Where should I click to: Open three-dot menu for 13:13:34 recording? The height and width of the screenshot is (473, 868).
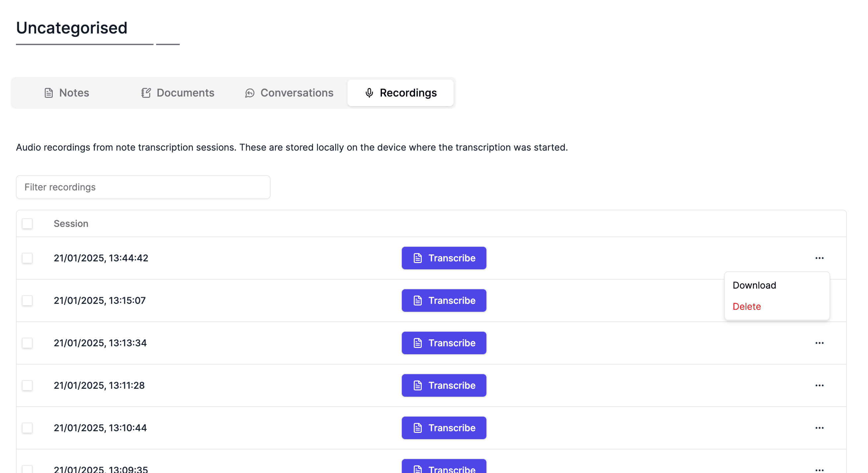click(x=819, y=343)
